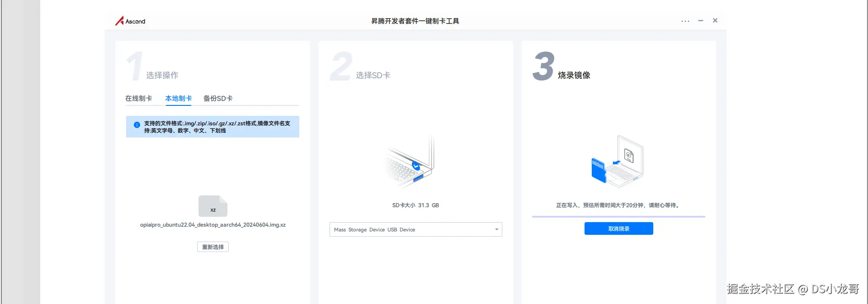Open the three-dots more options menu
The image size is (868, 304).
[x=685, y=21]
